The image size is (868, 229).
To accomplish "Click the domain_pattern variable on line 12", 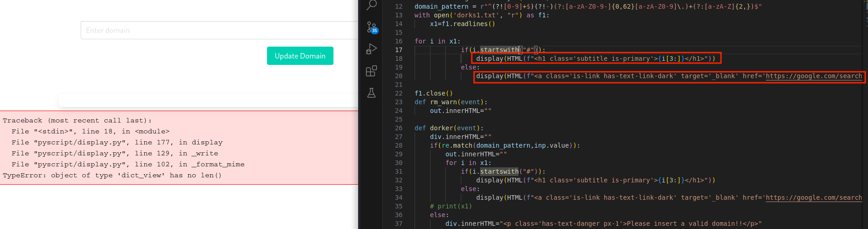I will pos(441,6).
